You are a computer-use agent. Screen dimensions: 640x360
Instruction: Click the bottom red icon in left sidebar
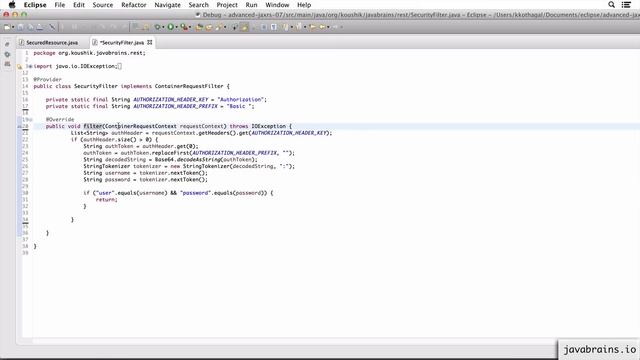coord(7,64)
